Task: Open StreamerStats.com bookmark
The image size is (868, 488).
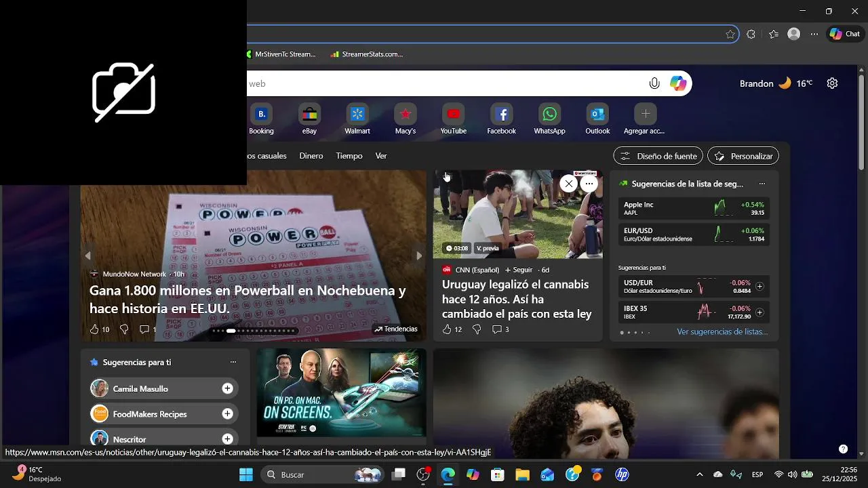Action: (x=367, y=54)
